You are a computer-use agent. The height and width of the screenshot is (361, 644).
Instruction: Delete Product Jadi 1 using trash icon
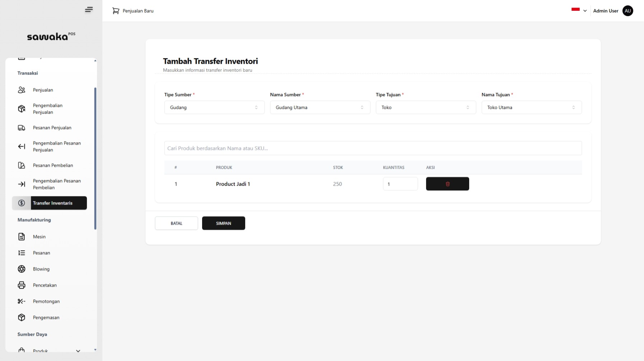click(x=447, y=184)
